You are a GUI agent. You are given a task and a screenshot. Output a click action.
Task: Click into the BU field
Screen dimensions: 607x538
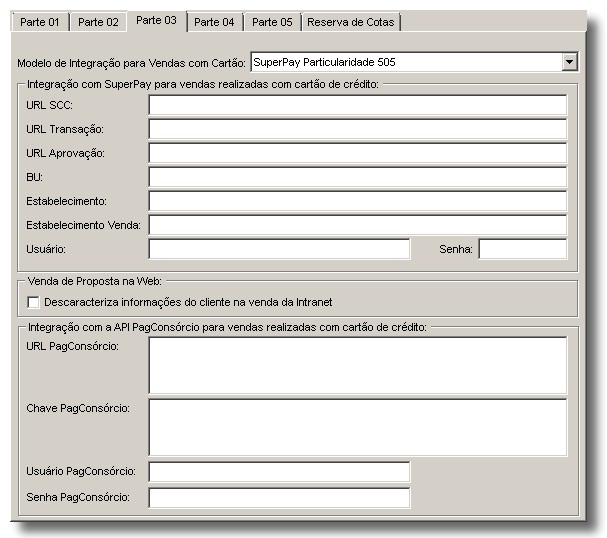tap(358, 177)
